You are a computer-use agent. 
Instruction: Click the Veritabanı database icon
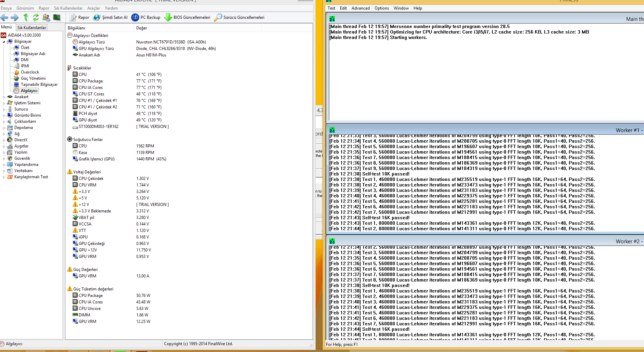click(x=10, y=171)
